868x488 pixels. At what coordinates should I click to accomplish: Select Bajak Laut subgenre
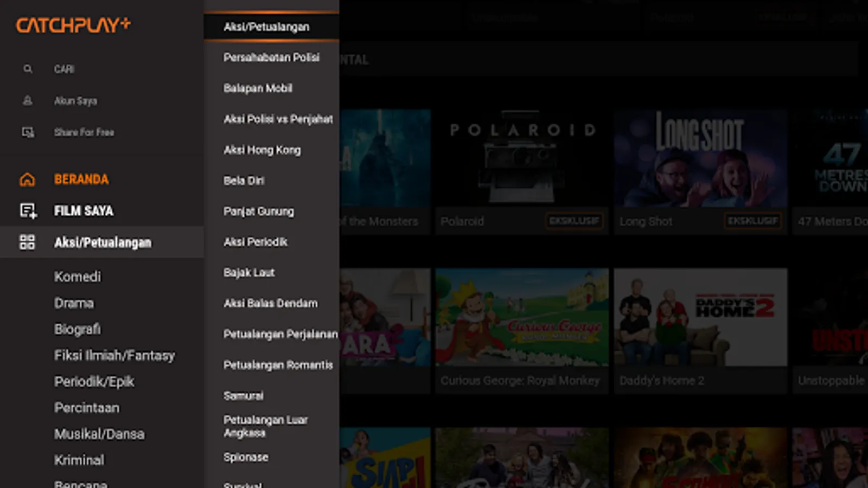pyautogui.click(x=249, y=273)
